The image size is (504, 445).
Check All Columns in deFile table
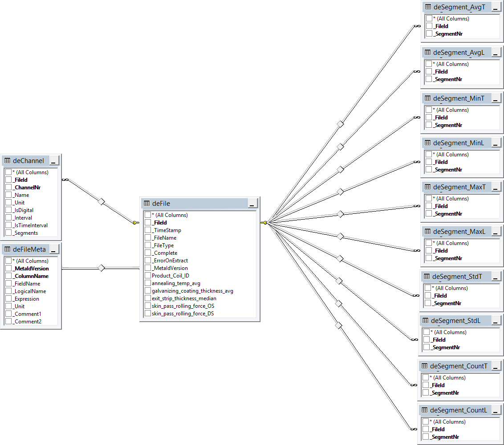pos(148,215)
